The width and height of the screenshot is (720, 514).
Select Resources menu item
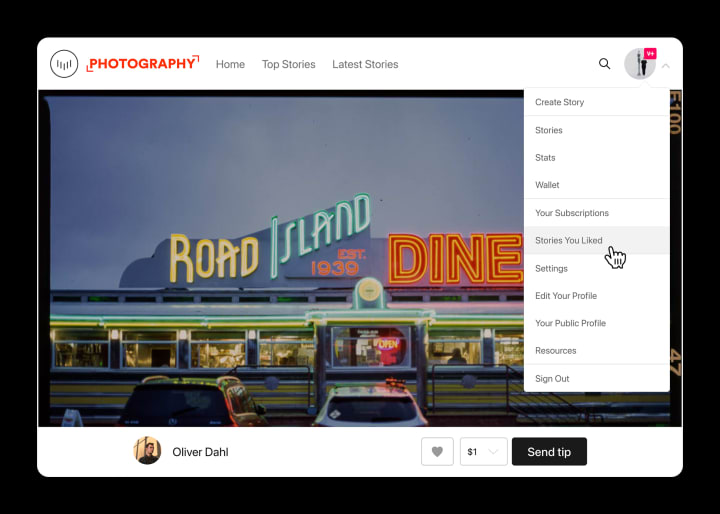(596, 350)
